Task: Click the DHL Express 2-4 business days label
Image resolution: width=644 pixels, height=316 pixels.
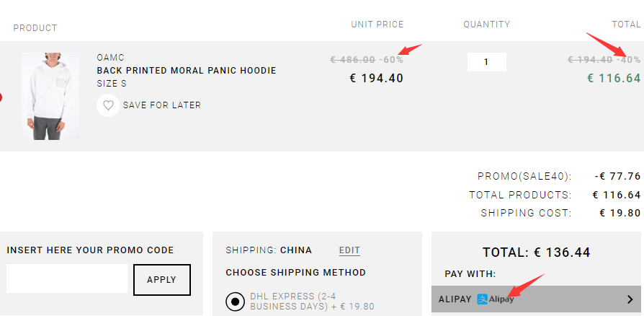Action: [x=312, y=302]
